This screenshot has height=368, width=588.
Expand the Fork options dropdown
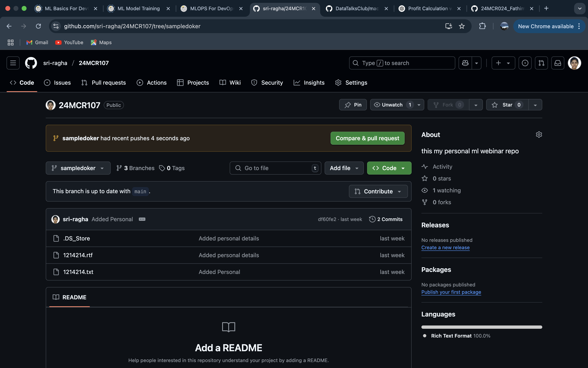(x=476, y=105)
